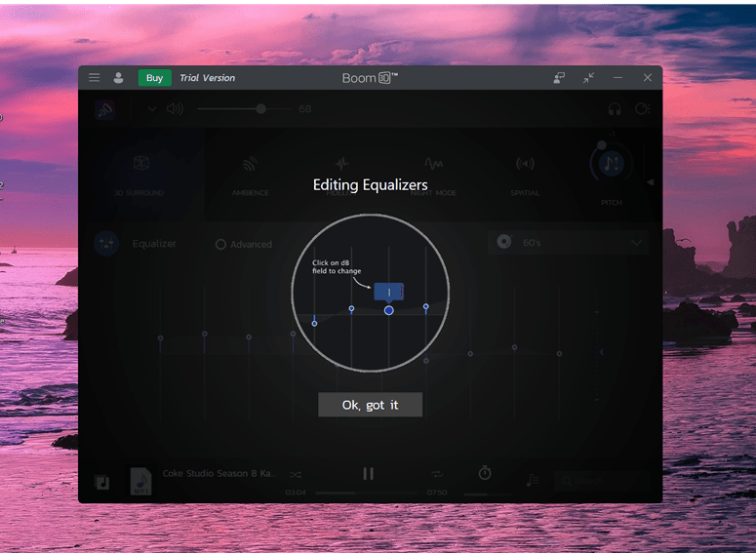Screen dimensions: 756x553
Task: Select the Advanced radio button
Action: [x=220, y=245]
